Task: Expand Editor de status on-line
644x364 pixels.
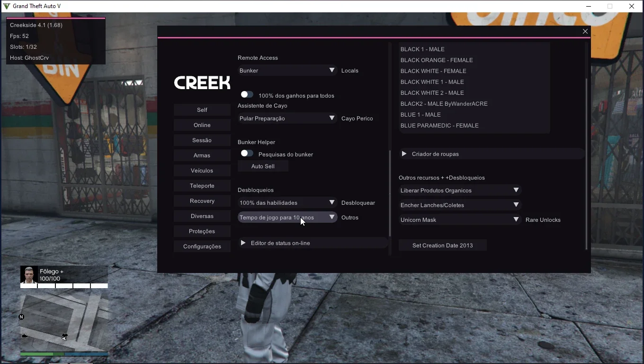Action: point(313,243)
